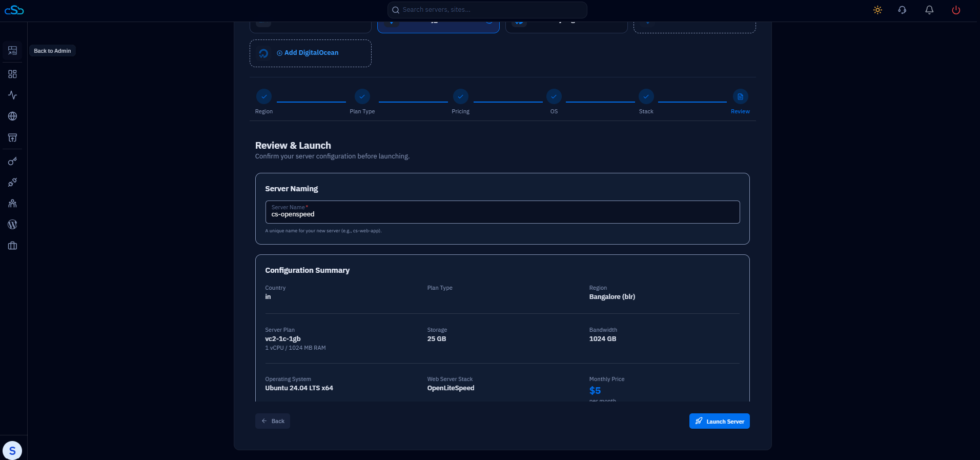The height and width of the screenshot is (460, 980).
Task: Open the activity monitoring pulse icon
Action: [x=13, y=95]
